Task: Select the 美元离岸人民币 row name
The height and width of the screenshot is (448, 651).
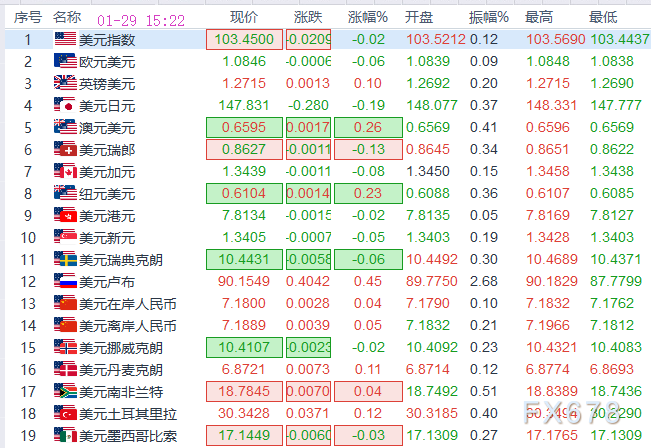Action: [128, 326]
